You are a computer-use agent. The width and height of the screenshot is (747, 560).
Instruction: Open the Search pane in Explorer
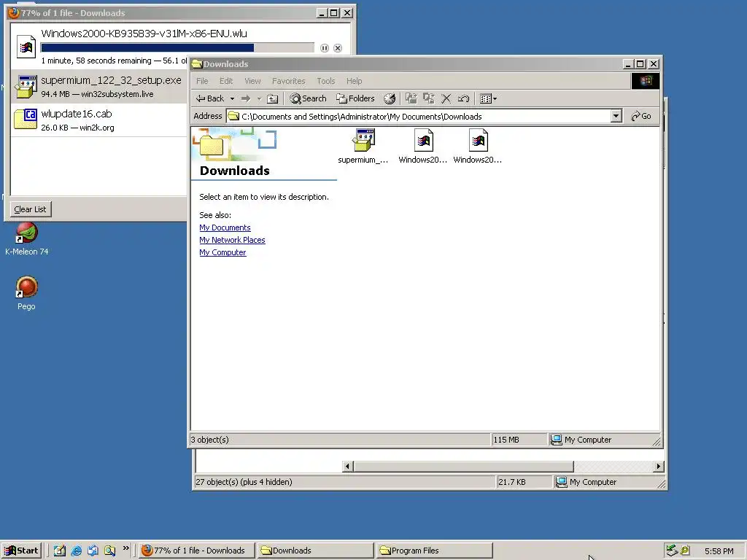[309, 98]
